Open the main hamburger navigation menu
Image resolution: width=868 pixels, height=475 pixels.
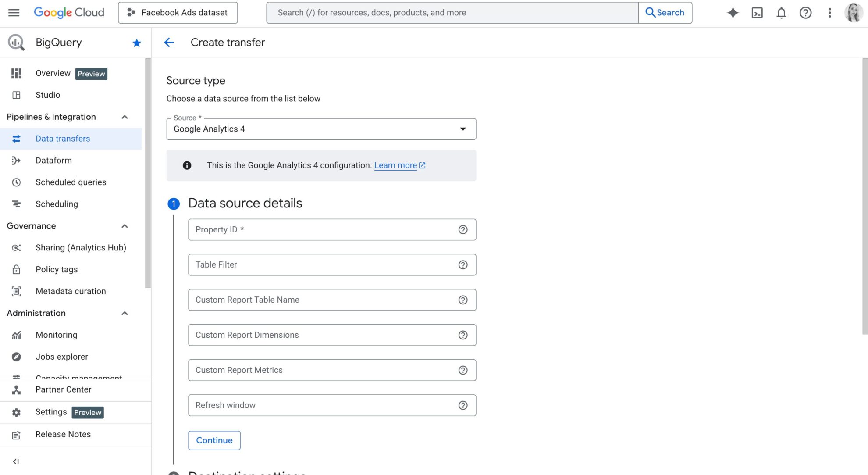[14, 13]
